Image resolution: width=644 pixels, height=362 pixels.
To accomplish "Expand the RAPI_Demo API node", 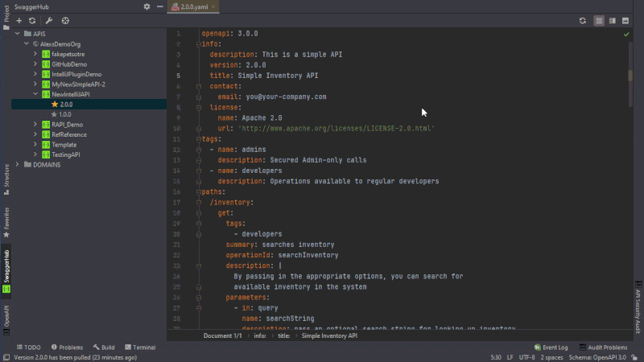I will coord(35,124).
